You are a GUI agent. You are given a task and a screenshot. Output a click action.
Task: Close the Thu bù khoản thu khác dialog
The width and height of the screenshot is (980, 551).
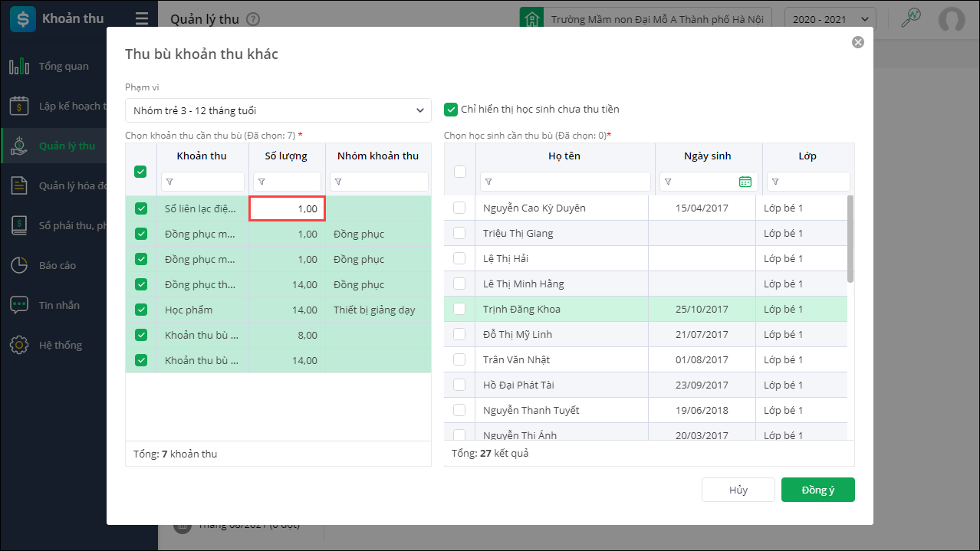[x=857, y=42]
